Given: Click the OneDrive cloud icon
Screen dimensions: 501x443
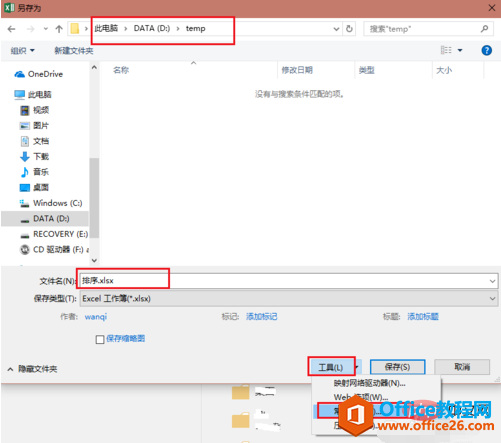Looking at the screenshot, I should [x=19, y=74].
